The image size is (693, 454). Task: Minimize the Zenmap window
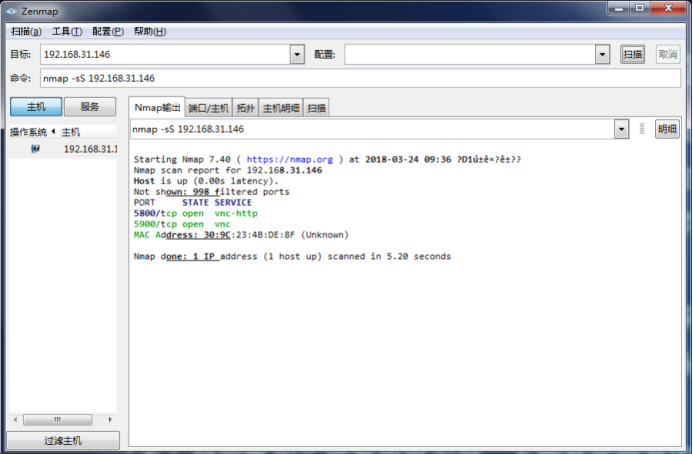pyautogui.click(x=619, y=8)
